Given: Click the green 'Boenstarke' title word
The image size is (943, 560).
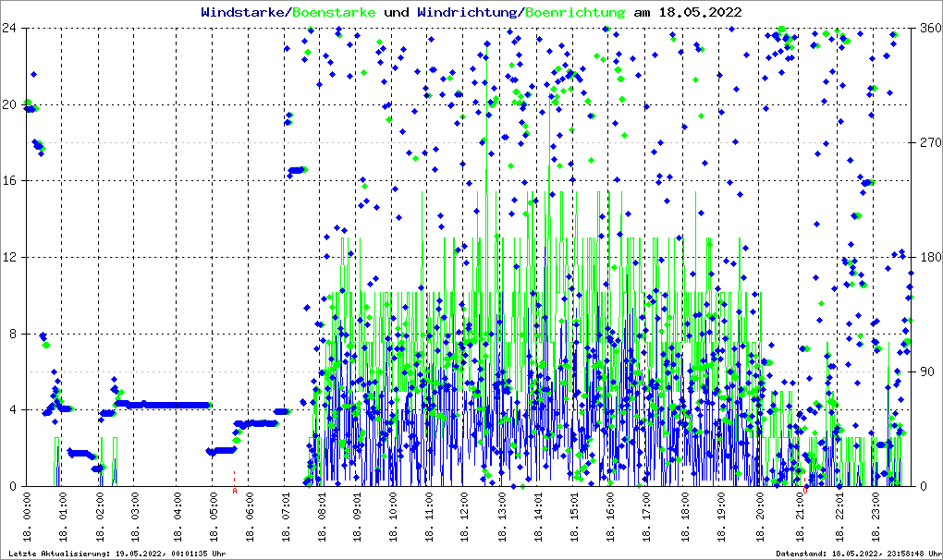Looking at the screenshot, I should pos(334,12).
